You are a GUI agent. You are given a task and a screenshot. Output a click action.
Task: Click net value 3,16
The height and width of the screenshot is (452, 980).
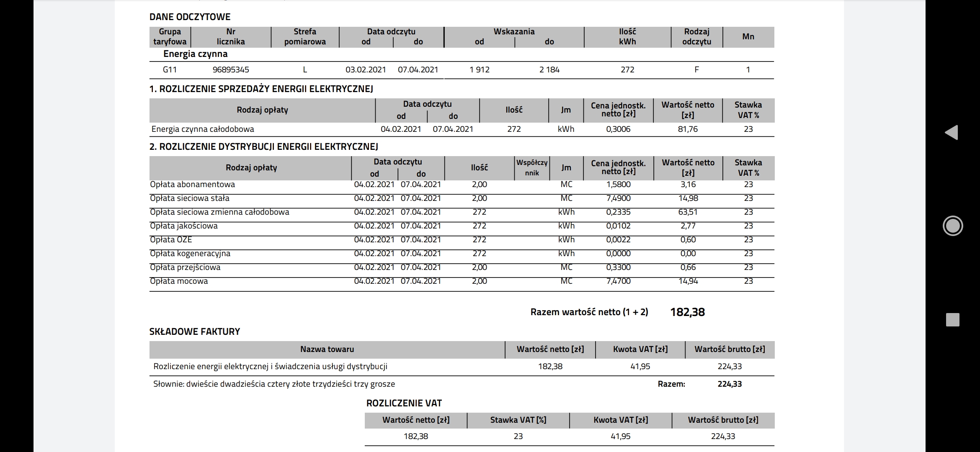pyautogui.click(x=688, y=184)
